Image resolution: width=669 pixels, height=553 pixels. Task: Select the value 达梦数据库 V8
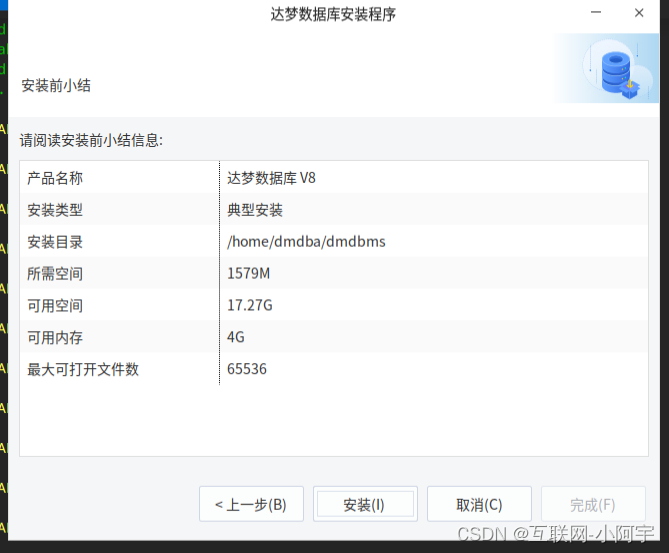click(271, 178)
